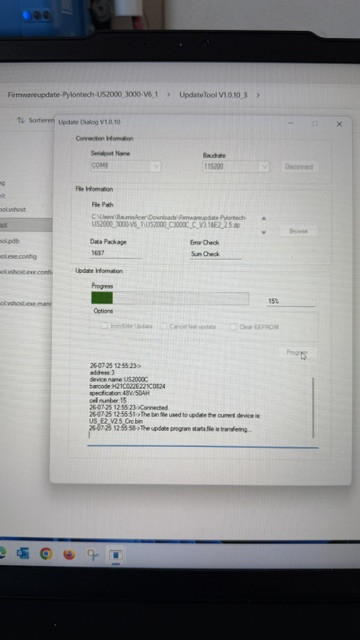Click the green update progress bar

click(x=170, y=298)
